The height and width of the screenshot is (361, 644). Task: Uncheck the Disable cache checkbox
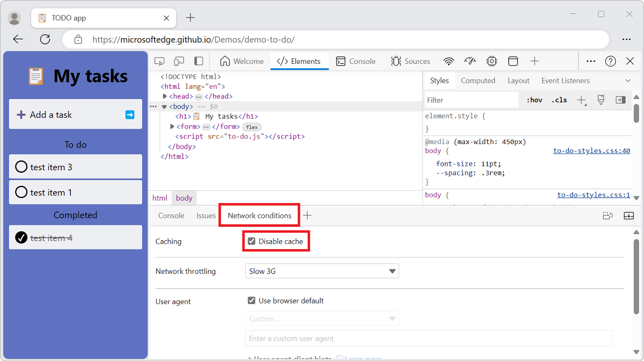(x=252, y=241)
